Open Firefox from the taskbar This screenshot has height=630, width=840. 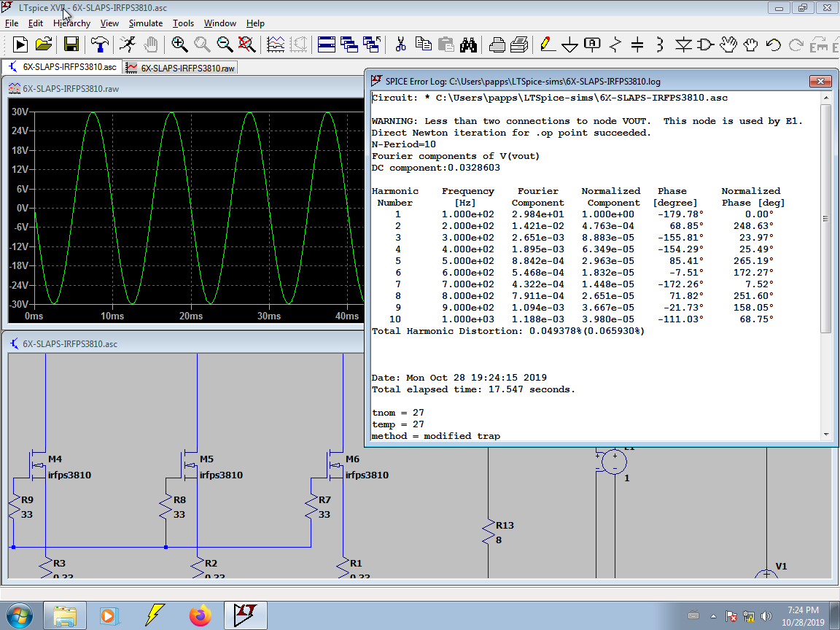(201, 615)
